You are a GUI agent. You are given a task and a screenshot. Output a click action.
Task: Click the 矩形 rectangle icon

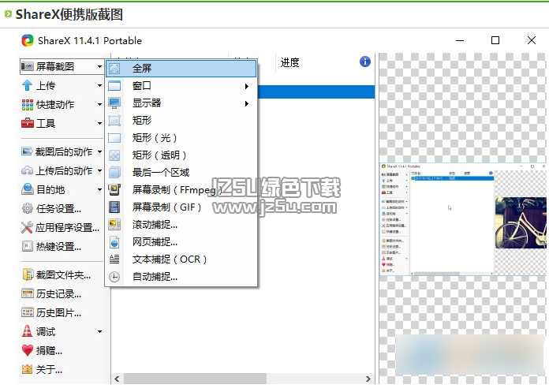(114, 121)
